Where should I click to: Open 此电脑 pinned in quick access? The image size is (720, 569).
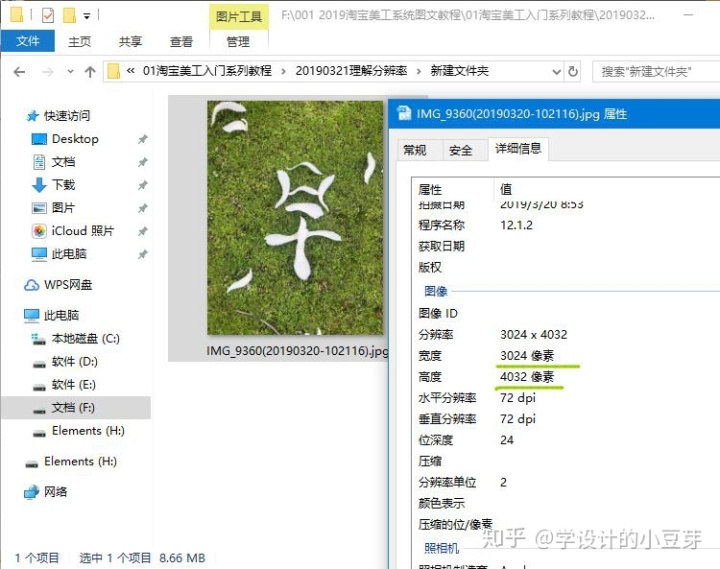pos(69,254)
